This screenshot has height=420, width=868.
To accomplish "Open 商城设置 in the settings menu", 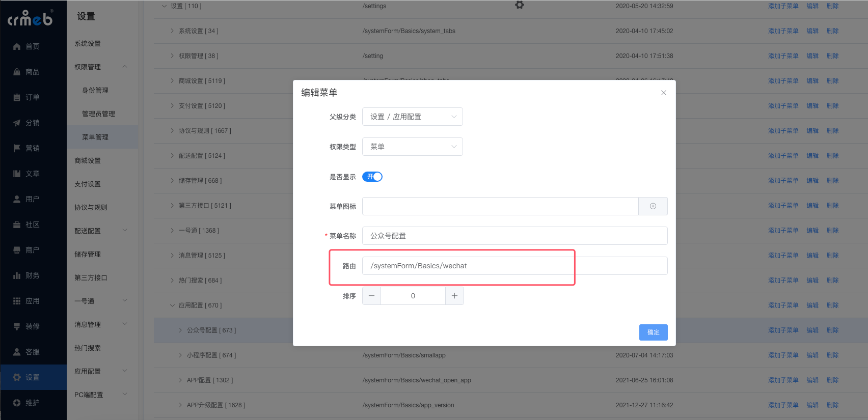I will point(88,160).
